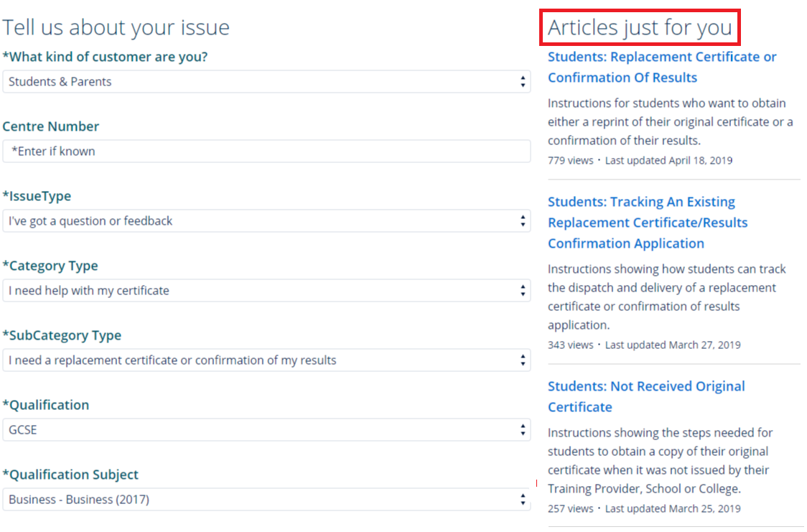The image size is (807, 532).
Task: Click the '*Qualification' field label
Action: (46, 405)
